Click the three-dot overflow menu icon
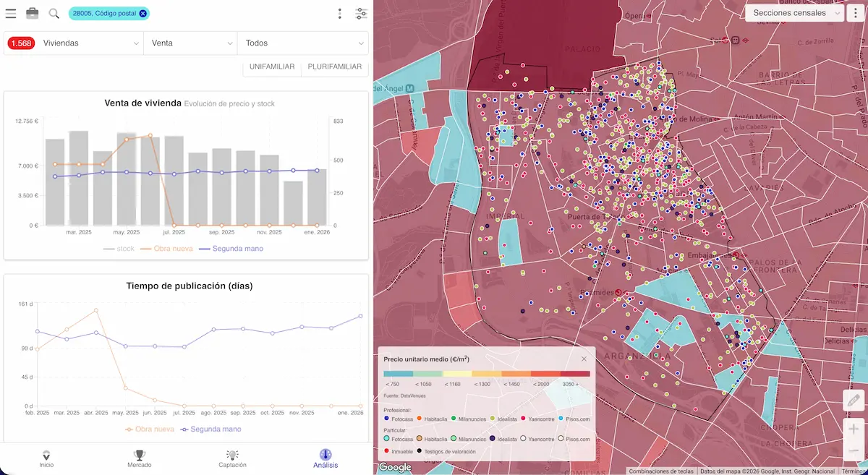This screenshot has width=868, height=475. point(340,13)
